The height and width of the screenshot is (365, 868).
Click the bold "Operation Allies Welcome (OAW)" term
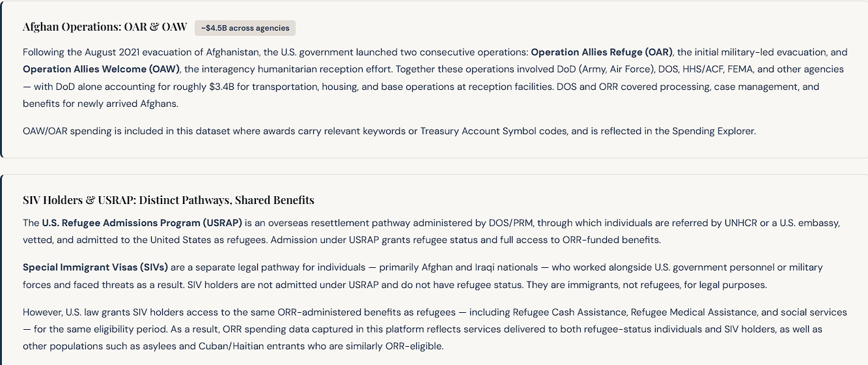(x=101, y=69)
